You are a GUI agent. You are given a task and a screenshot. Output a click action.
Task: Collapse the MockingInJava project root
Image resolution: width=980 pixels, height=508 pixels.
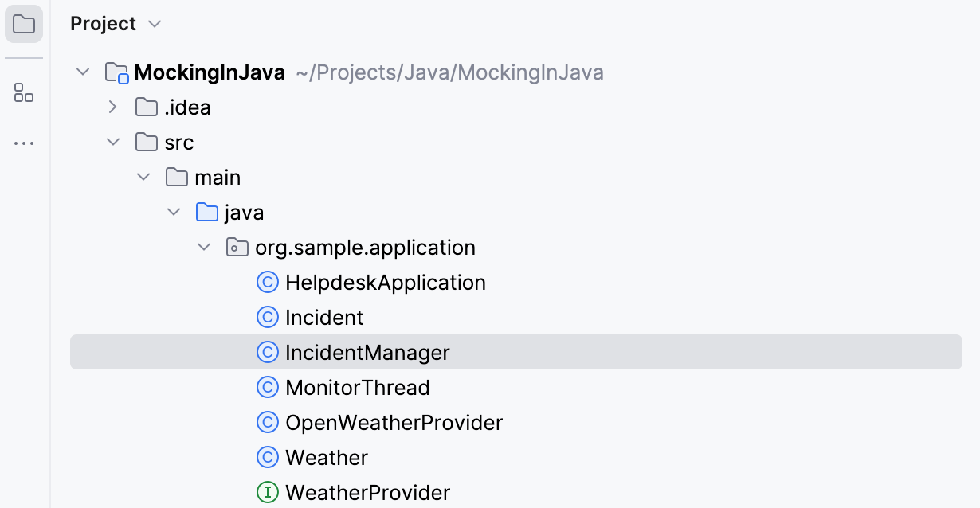[82, 72]
